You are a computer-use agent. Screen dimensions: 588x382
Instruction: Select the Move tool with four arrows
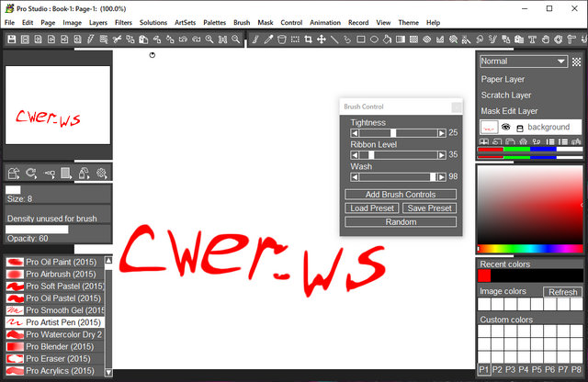tap(322, 39)
